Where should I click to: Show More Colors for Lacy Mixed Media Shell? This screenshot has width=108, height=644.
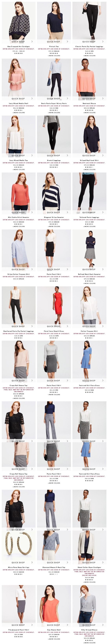(x=18, y=113)
